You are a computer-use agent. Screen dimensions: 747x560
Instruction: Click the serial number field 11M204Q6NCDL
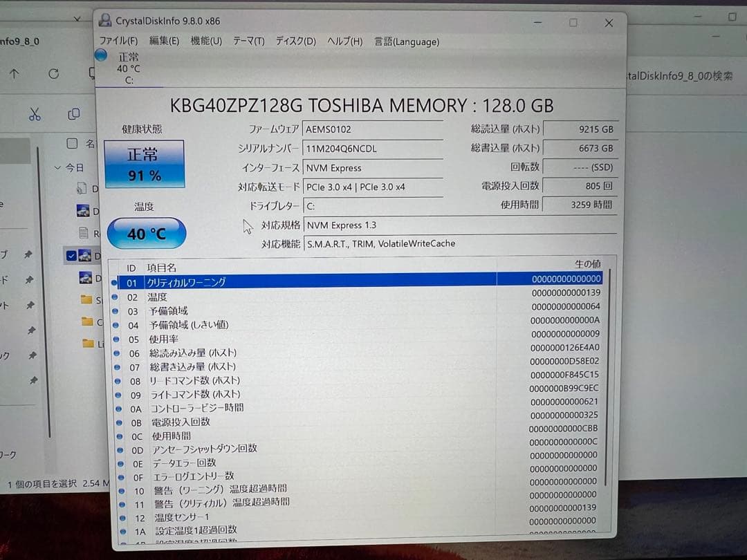373,149
